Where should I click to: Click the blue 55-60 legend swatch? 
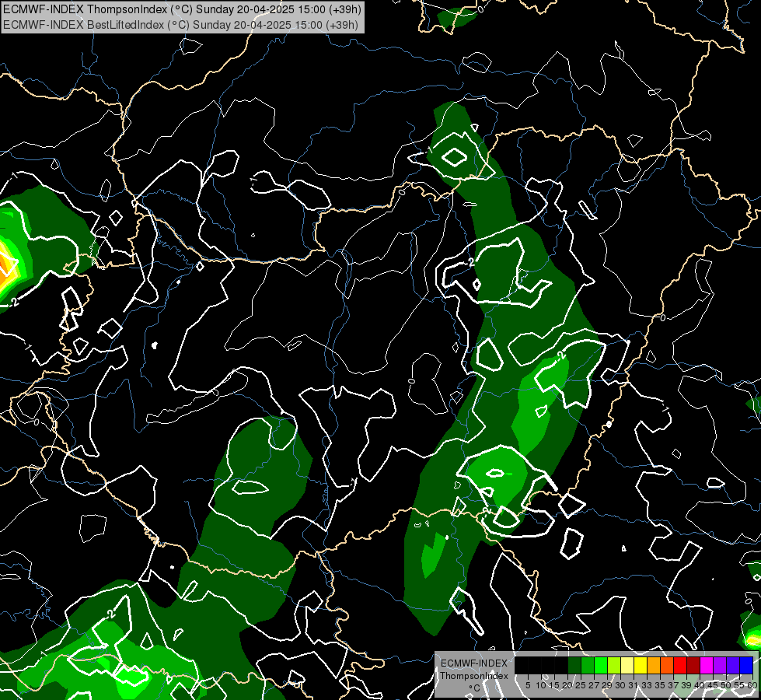click(746, 666)
